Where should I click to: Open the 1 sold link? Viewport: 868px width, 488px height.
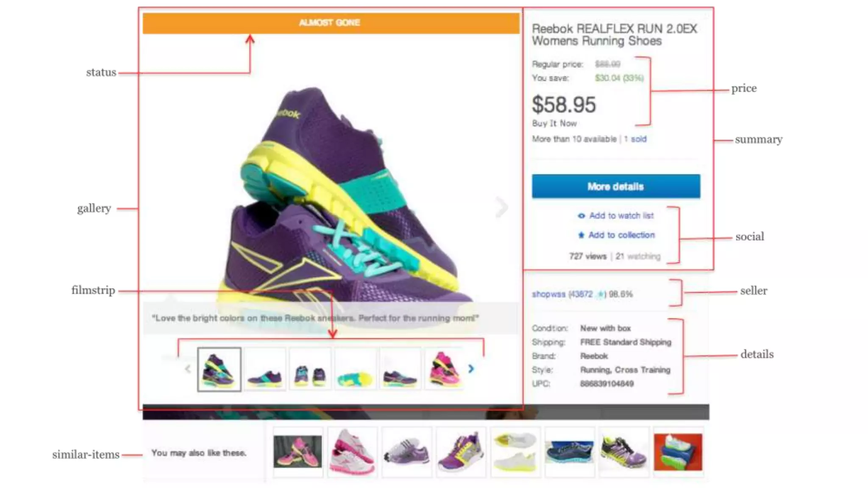point(635,139)
